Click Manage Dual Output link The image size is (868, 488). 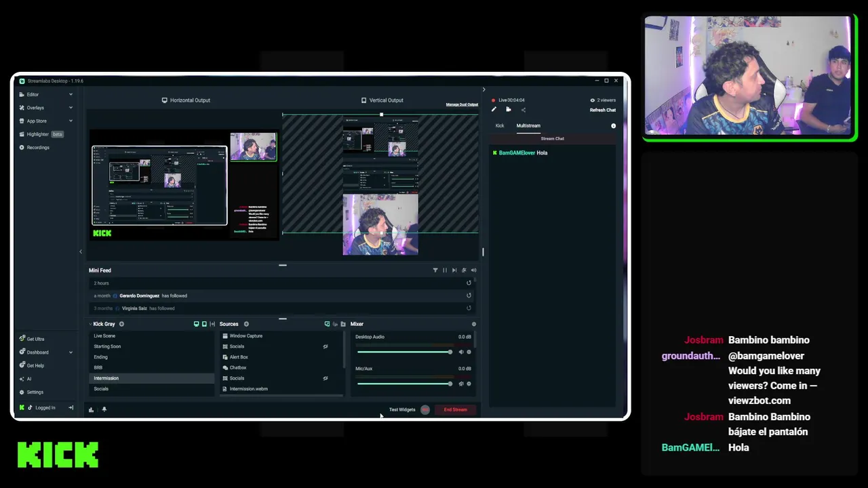462,104
